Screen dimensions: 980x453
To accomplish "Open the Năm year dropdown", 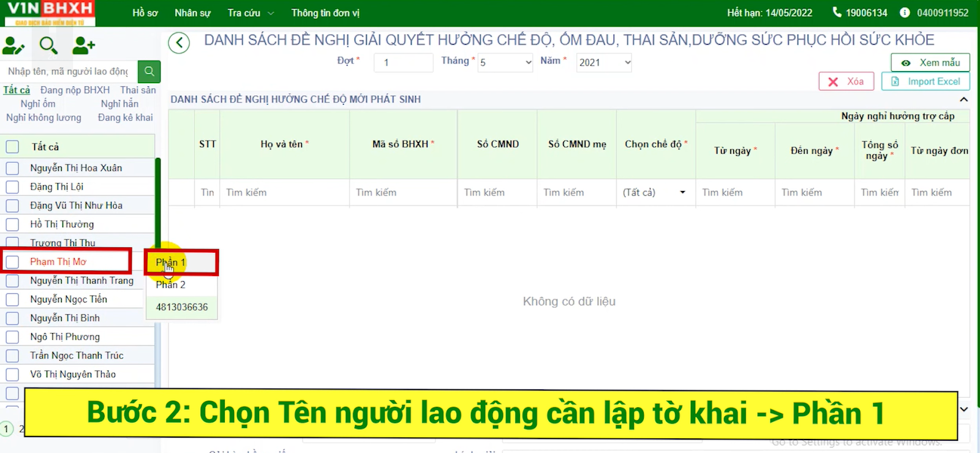I will [x=604, y=62].
